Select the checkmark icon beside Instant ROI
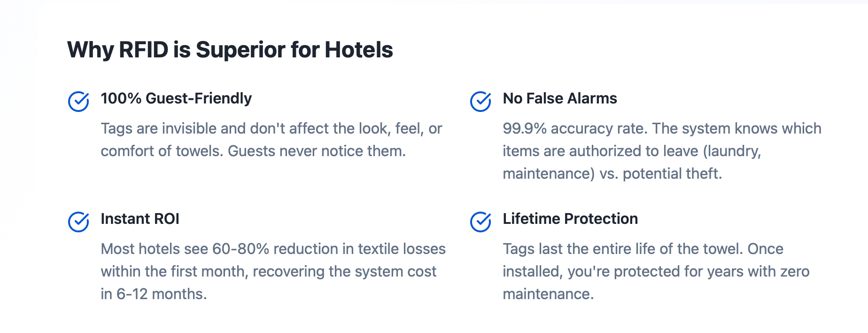The width and height of the screenshot is (868, 333). (x=78, y=222)
